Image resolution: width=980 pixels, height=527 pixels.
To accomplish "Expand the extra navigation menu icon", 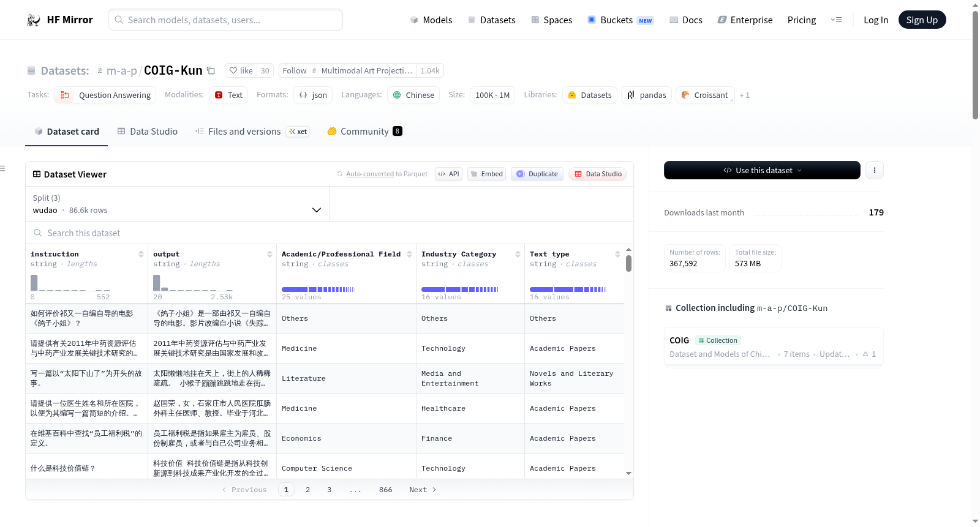I will 836,20.
